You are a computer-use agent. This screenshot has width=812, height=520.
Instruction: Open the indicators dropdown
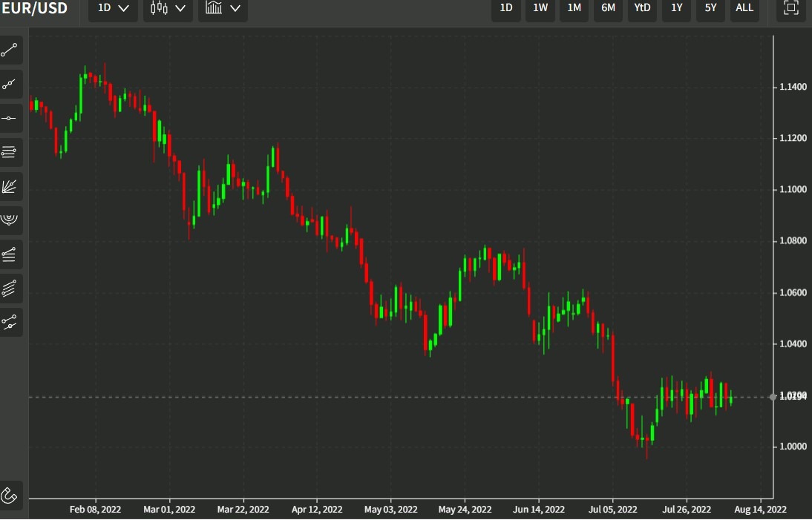(x=223, y=8)
